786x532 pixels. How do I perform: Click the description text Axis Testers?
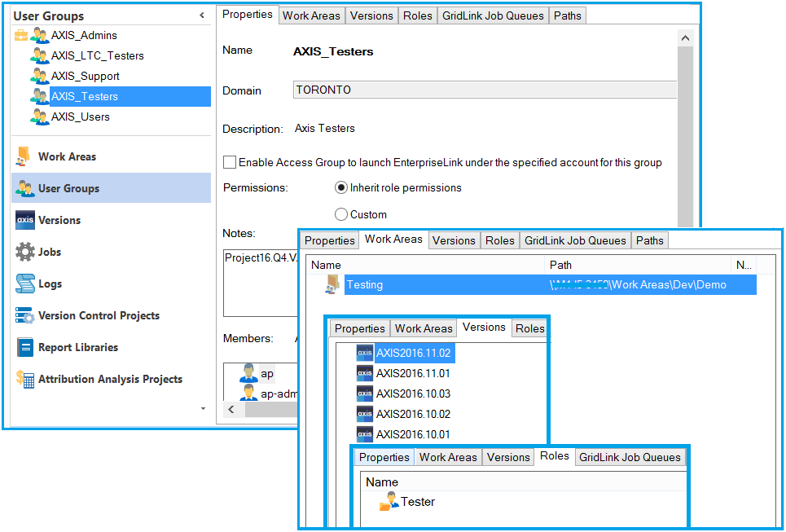click(x=325, y=129)
